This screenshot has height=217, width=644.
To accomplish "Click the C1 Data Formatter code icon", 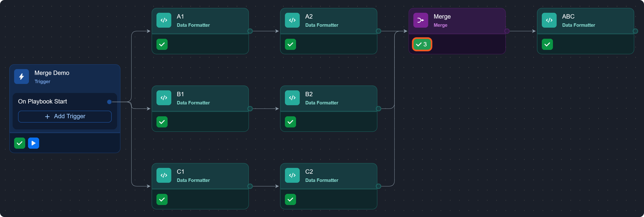I will click(x=164, y=175).
